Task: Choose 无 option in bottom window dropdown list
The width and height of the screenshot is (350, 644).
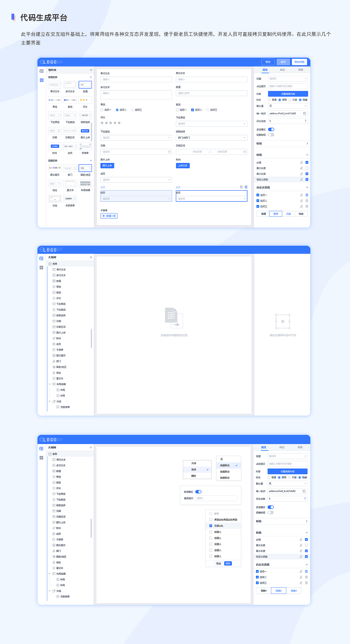Action: (229, 459)
